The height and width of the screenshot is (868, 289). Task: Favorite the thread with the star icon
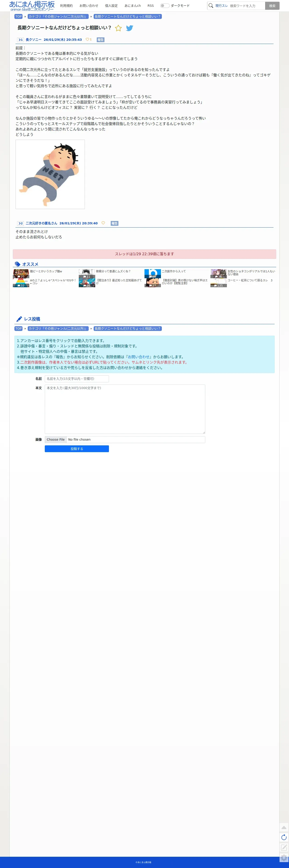point(118,28)
